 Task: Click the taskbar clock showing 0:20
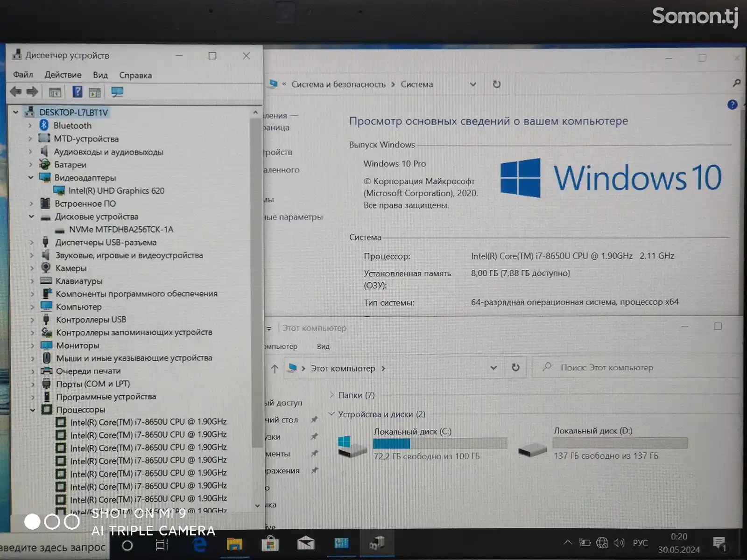point(679,543)
